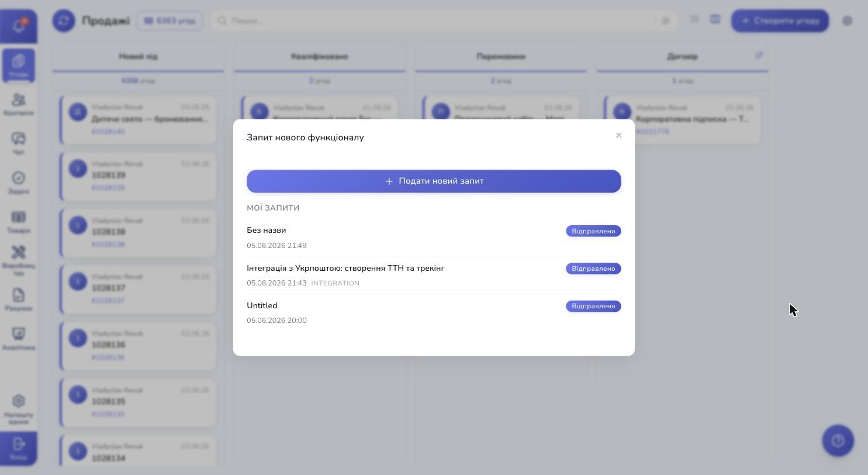The image size is (868, 475).
Task: Click the 'Кваліфіковано' column header
Action: click(x=320, y=57)
